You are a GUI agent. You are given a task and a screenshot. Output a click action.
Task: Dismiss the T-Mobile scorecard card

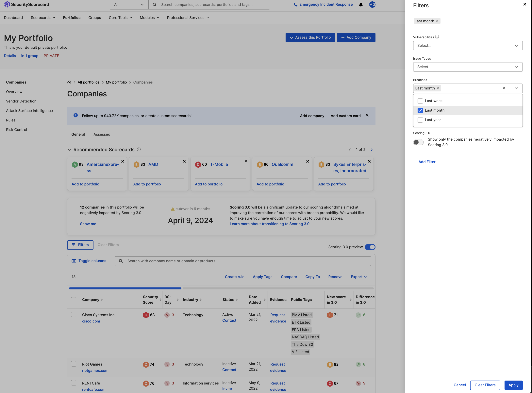(246, 161)
